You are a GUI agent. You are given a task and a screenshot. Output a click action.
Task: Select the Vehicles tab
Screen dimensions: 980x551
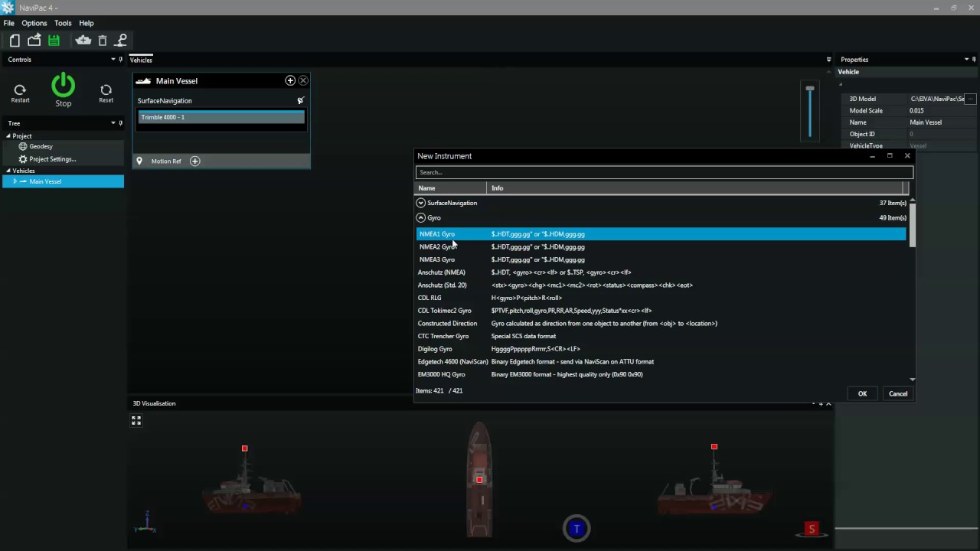click(141, 60)
